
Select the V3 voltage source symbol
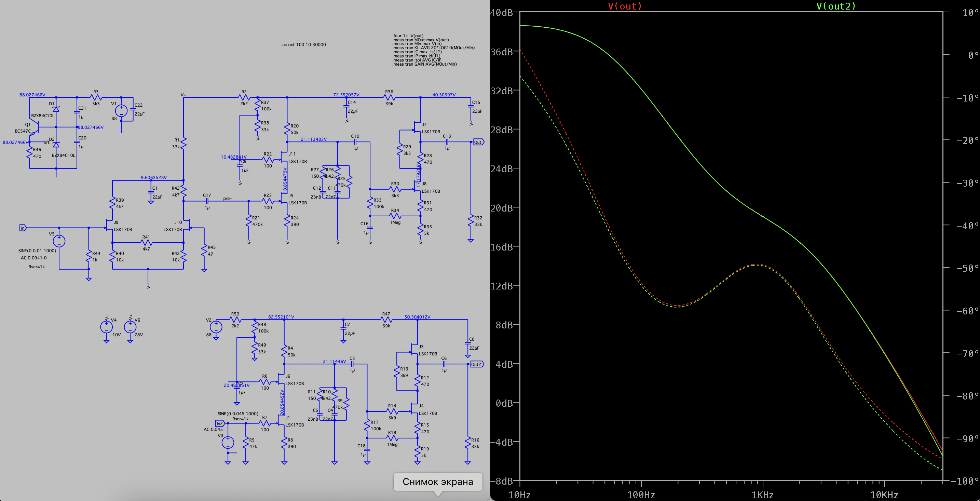coord(228,443)
